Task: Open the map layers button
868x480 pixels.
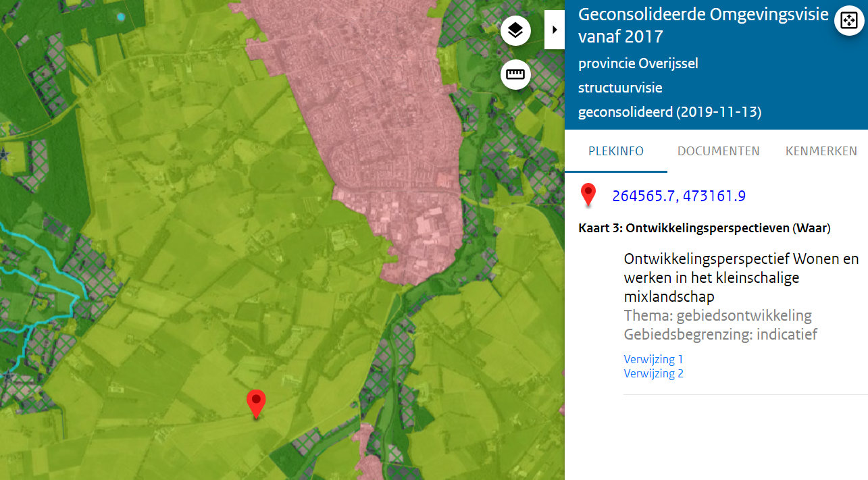Action: 515,30
